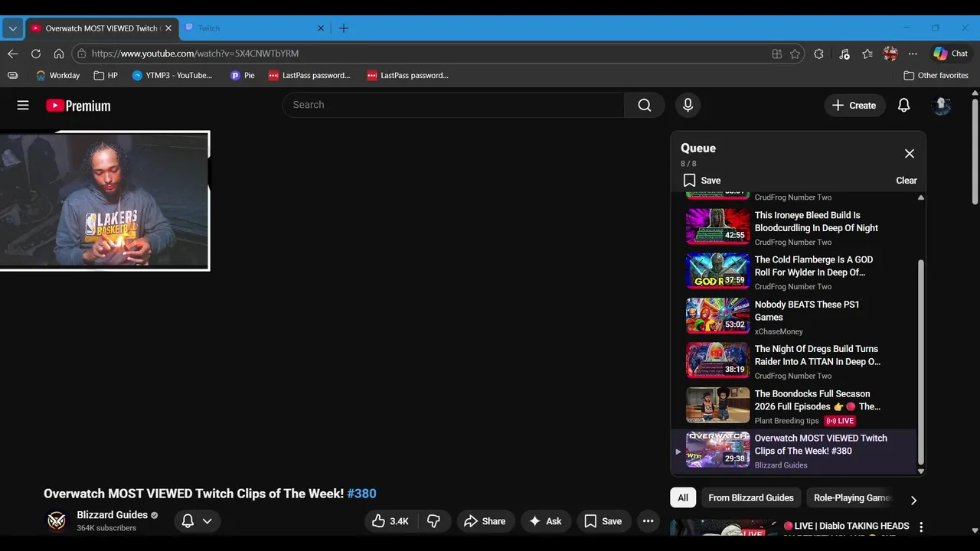
Task: Expand subscription notification bell dropdown
Action: tap(197, 521)
